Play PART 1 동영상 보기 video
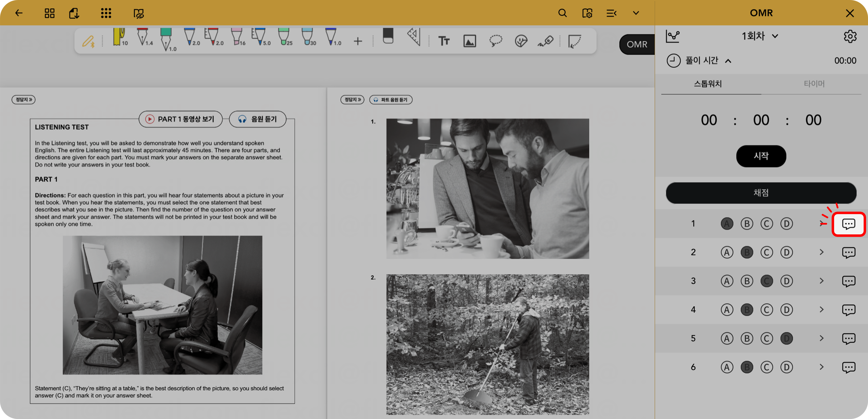Screen dimensions: 868x419 coord(181,119)
